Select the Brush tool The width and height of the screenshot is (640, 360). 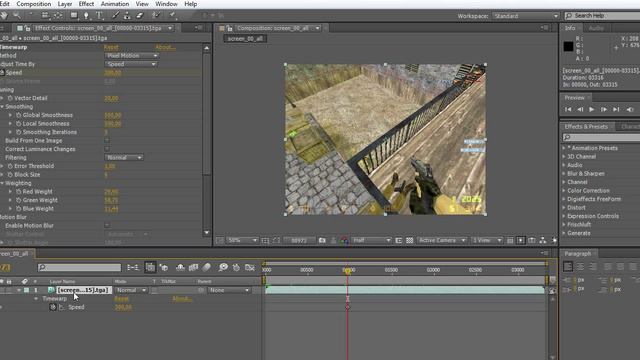click(x=116, y=16)
